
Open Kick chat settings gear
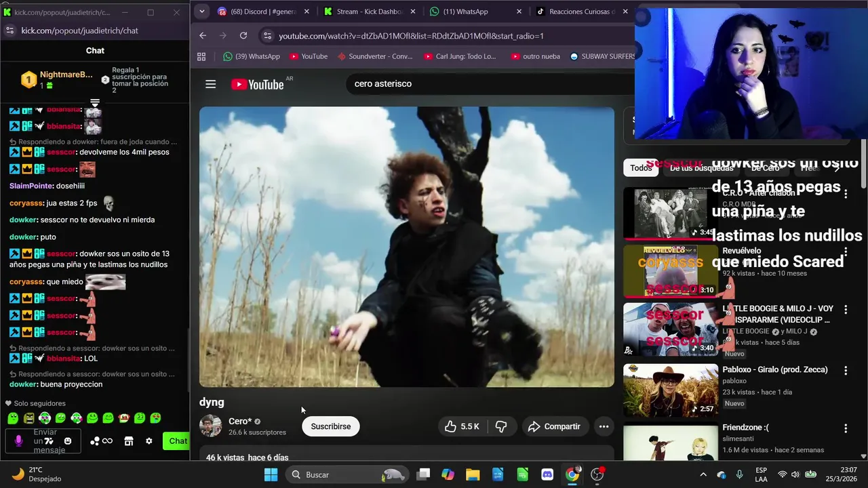[149, 441]
